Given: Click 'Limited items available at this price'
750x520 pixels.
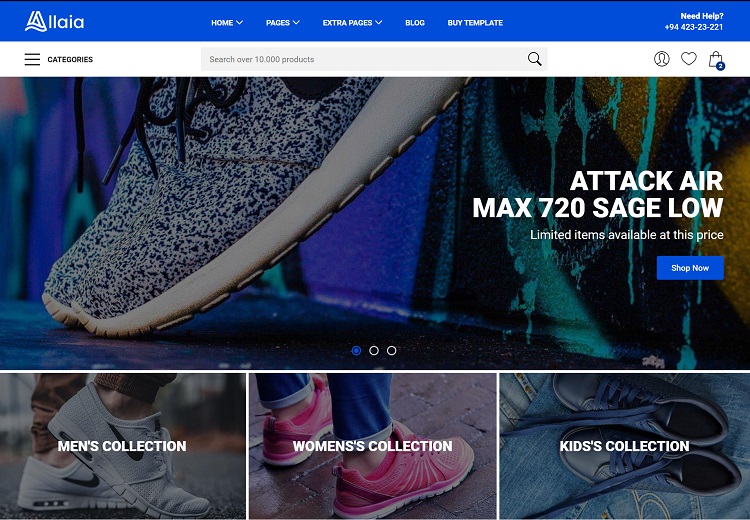Looking at the screenshot, I should pos(627,235).
